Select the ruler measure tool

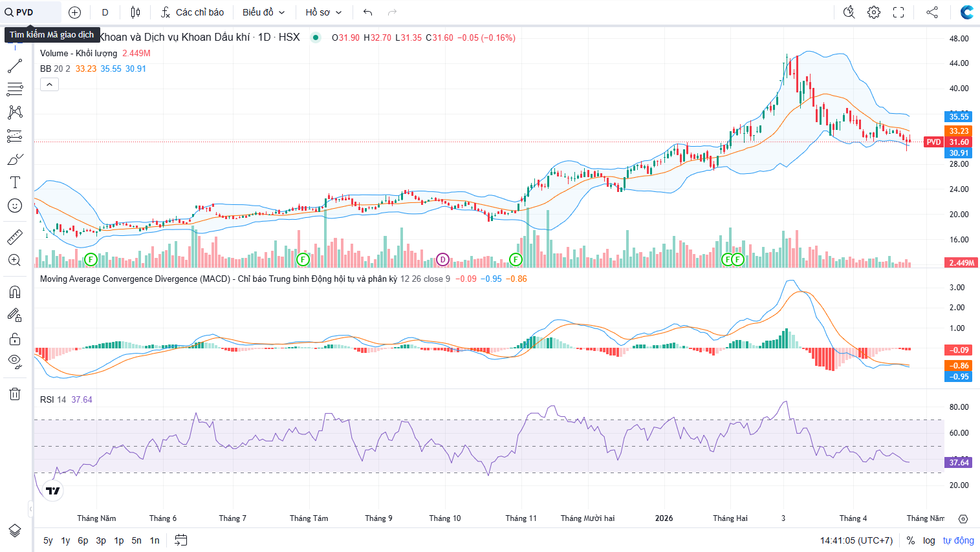click(15, 237)
